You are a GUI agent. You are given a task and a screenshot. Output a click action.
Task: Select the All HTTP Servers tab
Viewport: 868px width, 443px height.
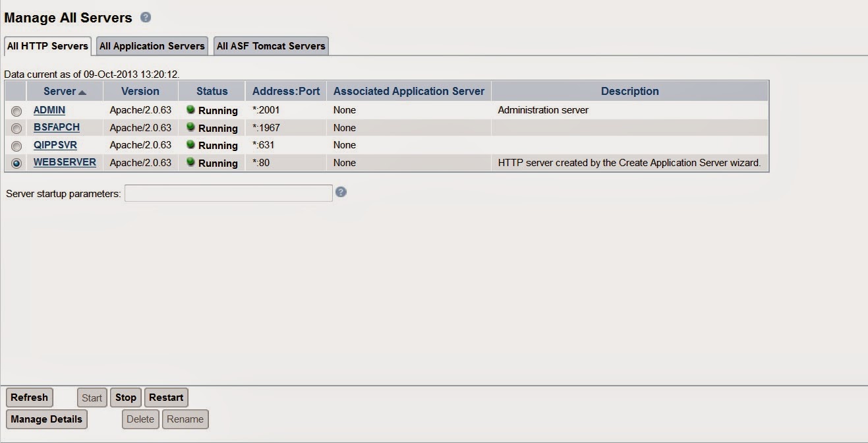[47, 45]
